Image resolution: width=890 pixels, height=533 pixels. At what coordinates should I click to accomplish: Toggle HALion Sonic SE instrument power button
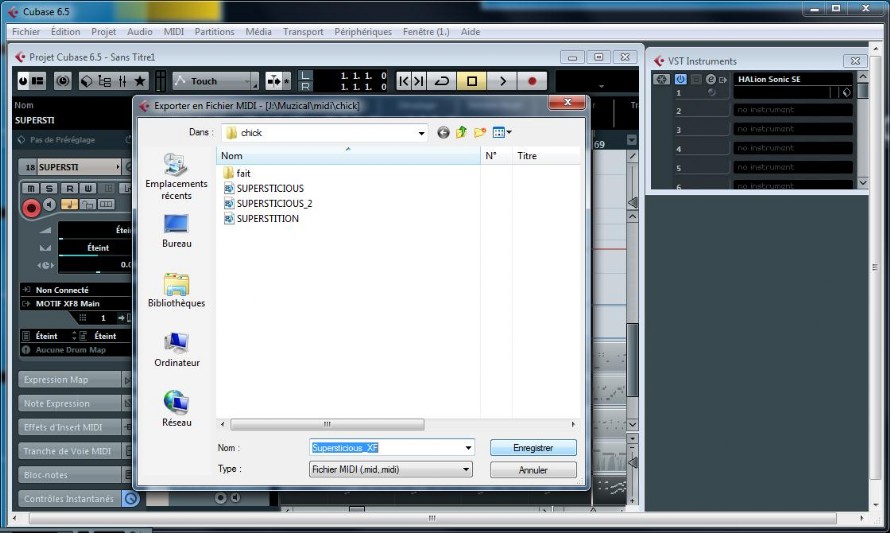tap(680, 79)
